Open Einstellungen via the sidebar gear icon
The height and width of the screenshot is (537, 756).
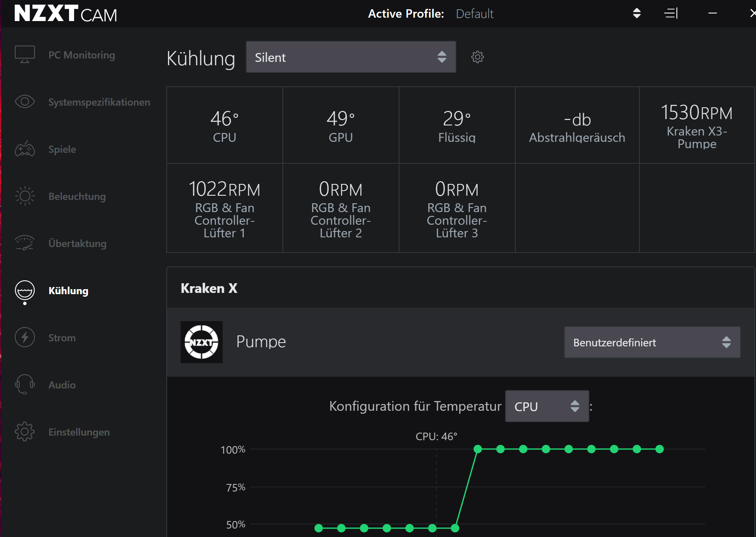click(25, 432)
